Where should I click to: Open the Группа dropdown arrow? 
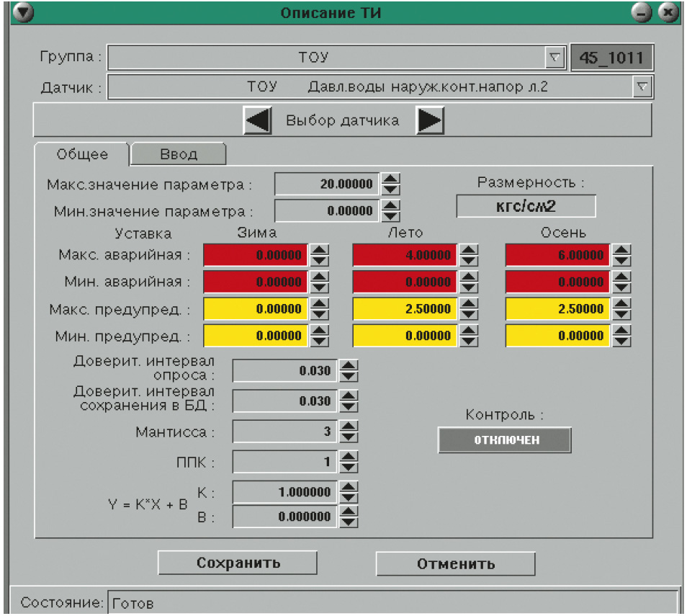554,58
